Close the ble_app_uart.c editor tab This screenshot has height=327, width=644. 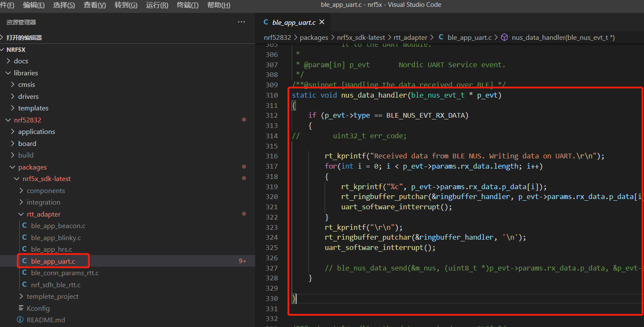click(x=322, y=22)
